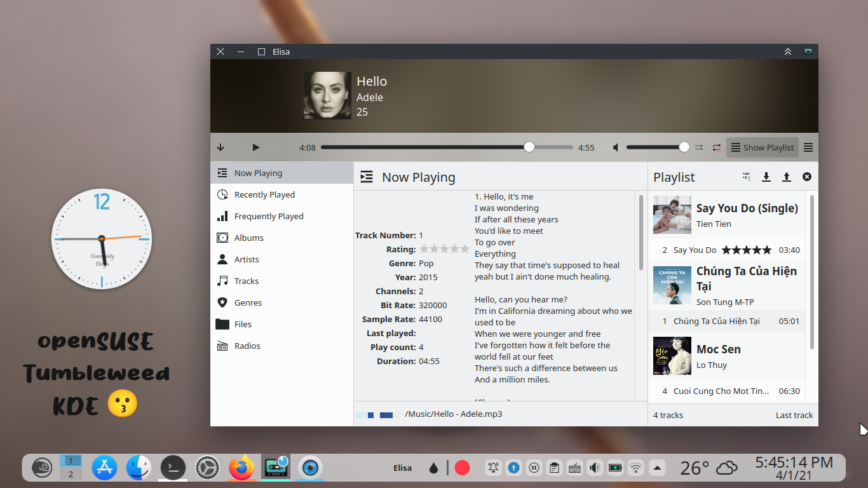Adjust the volume slider knob
The height and width of the screenshot is (488, 868).
pyautogui.click(x=684, y=147)
